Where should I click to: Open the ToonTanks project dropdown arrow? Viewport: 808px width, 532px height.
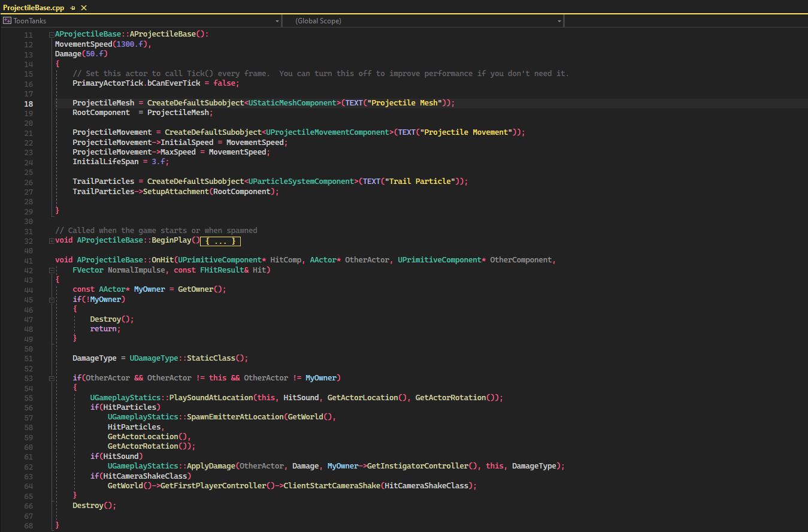point(277,21)
